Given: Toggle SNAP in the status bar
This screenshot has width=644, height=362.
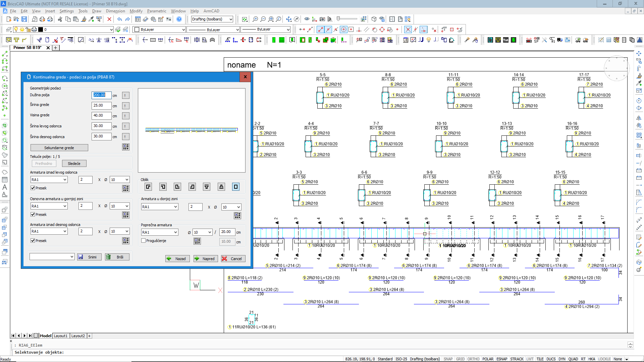Looking at the screenshot, I should pyautogui.click(x=448, y=359).
